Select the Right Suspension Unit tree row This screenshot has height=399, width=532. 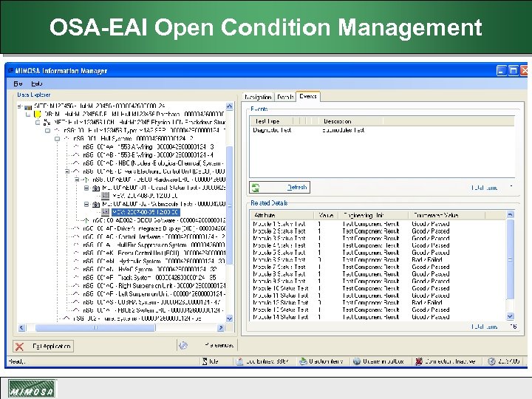154,286
